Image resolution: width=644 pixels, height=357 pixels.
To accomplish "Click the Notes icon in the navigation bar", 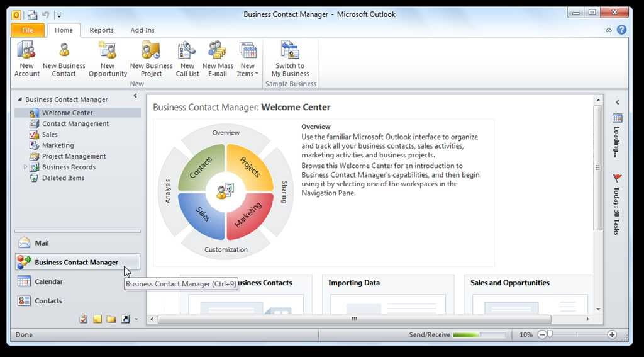I will point(97,319).
